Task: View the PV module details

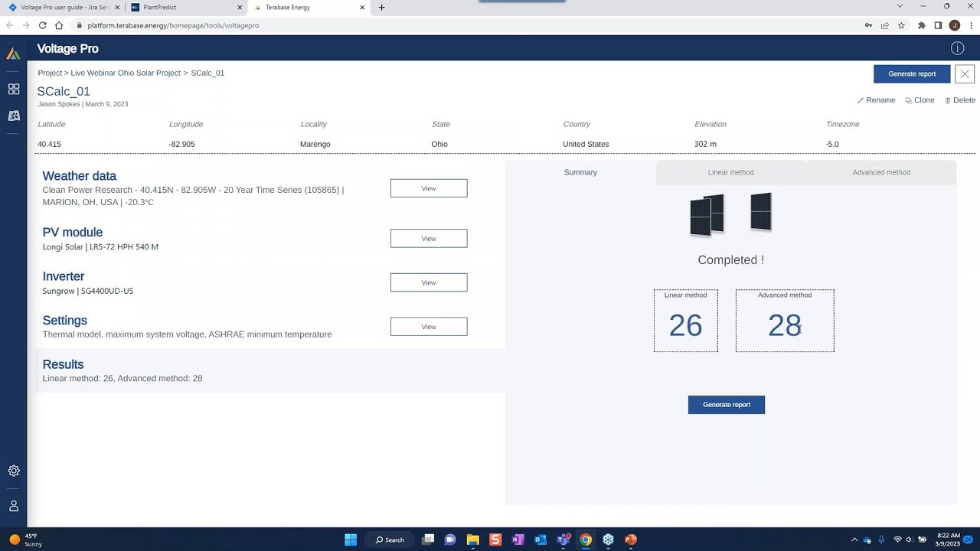Action: [x=429, y=239]
